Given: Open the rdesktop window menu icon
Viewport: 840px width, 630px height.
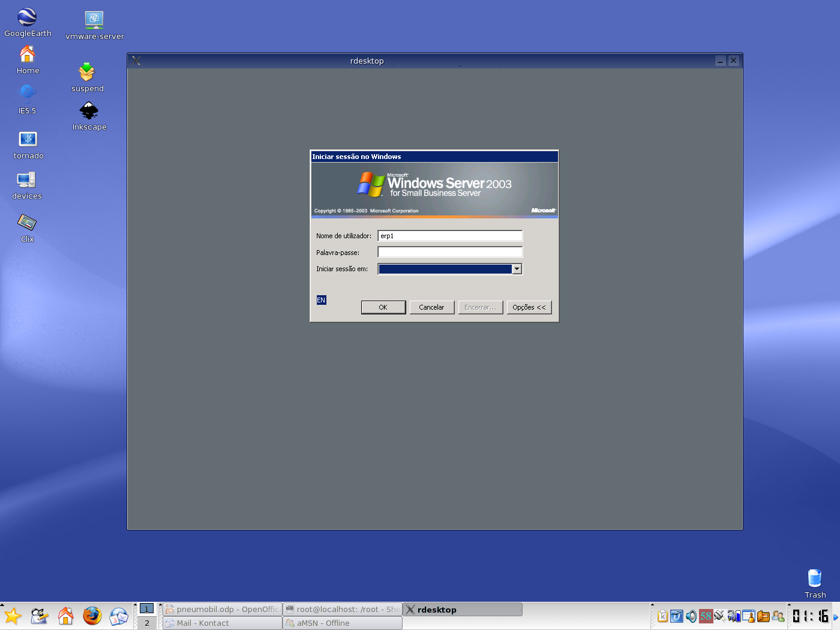Looking at the screenshot, I should point(136,61).
